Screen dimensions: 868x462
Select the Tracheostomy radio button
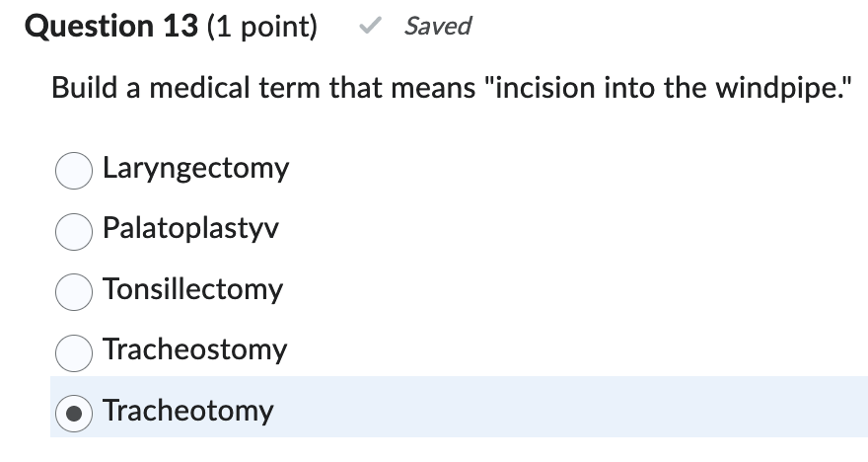click(x=74, y=351)
